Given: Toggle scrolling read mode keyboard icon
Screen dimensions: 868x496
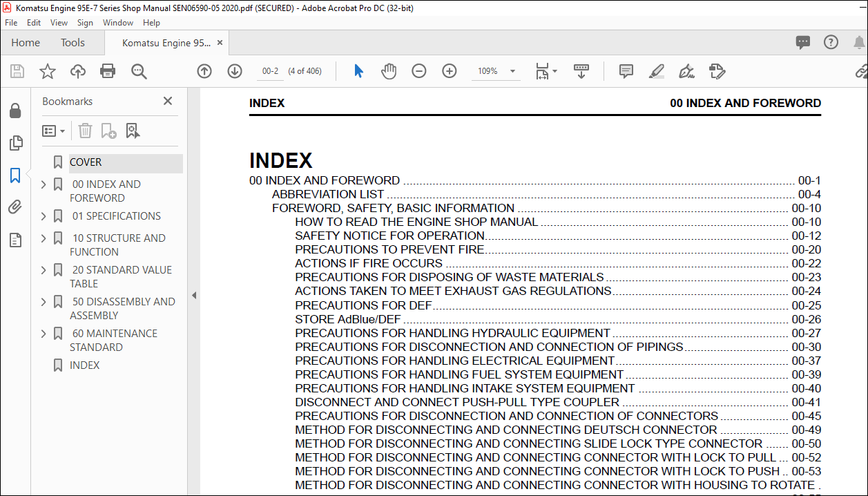Looking at the screenshot, I should pyautogui.click(x=581, y=71).
